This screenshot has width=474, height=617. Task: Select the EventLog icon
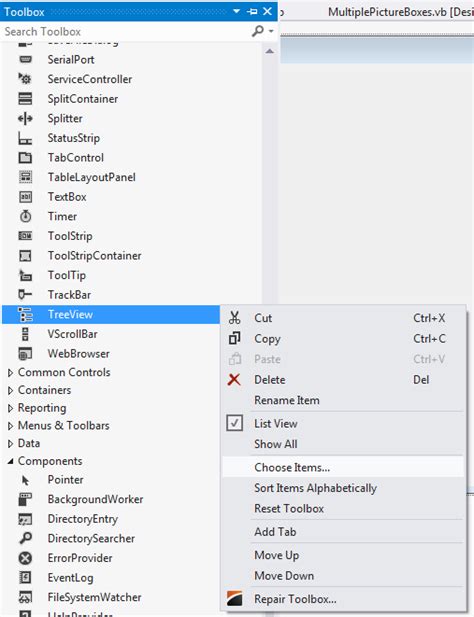pyautogui.click(x=25, y=577)
